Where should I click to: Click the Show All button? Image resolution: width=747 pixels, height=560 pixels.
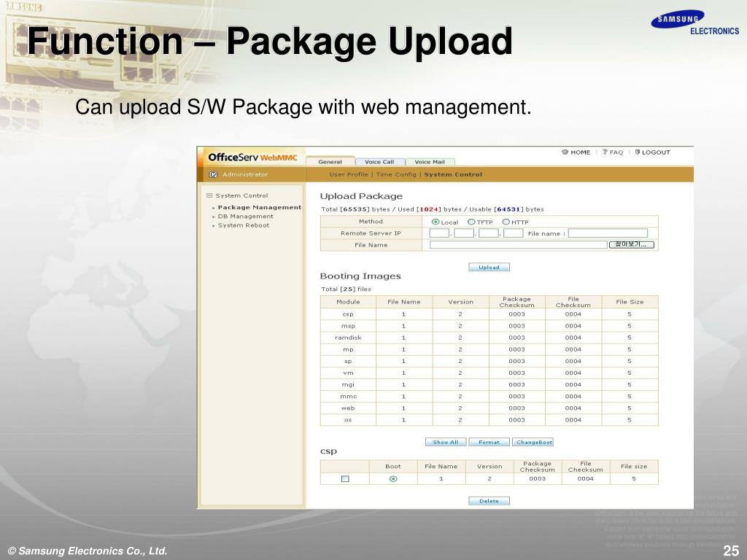tap(446, 442)
